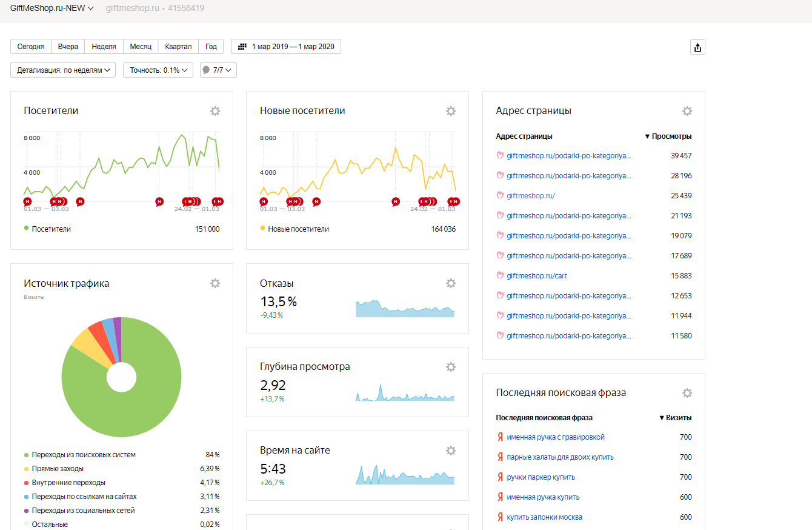Viewport: 812px width, 530px height.
Task: Open settings gear of Адрес страницы widget
Action: tap(687, 111)
